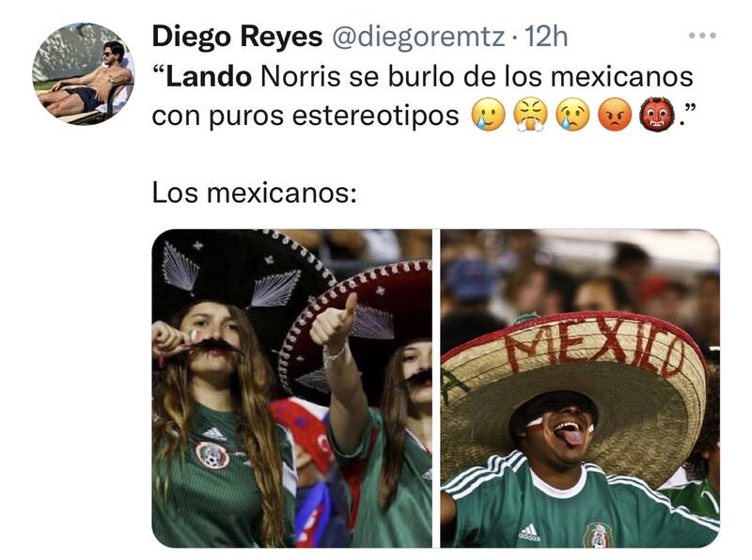Open Diego Reyes profile picture

pos(84,74)
